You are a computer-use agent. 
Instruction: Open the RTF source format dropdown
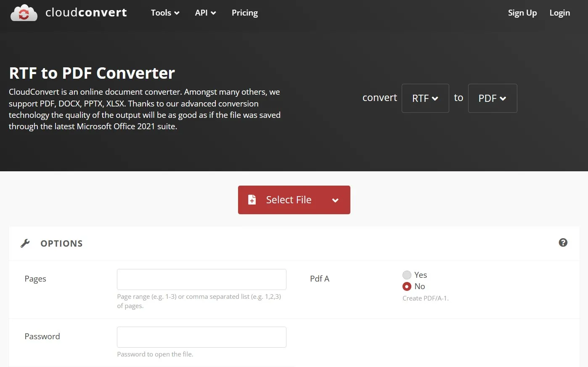tap(425, 98)
